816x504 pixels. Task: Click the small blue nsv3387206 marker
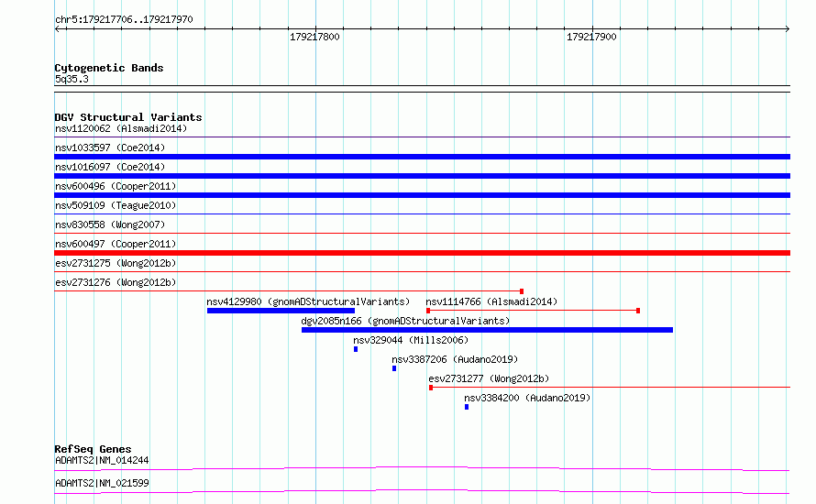[x=394, y=368]
